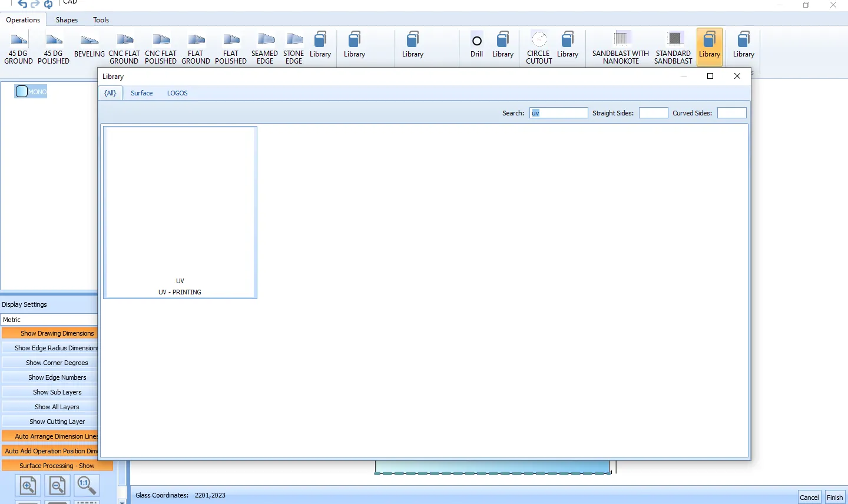Click the highlighted orange Library button
The image size is (848, 504).
pos(710,47)
